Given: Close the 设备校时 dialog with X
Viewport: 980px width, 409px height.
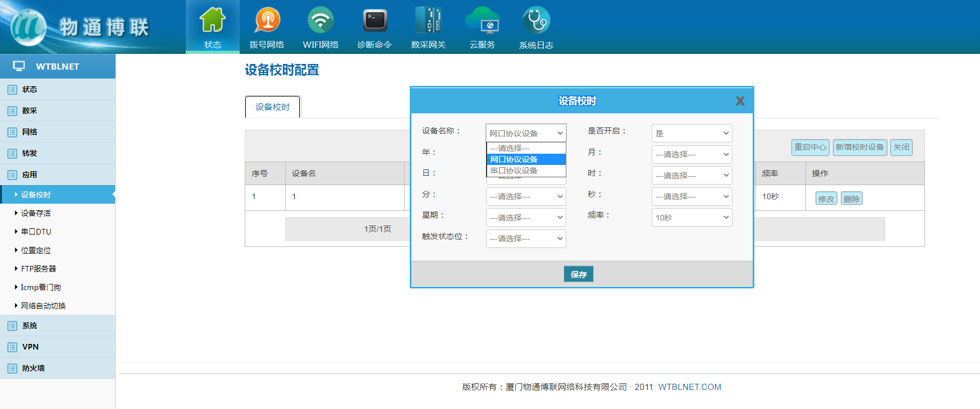Looking at the screenshot, I should coord(740,101).
